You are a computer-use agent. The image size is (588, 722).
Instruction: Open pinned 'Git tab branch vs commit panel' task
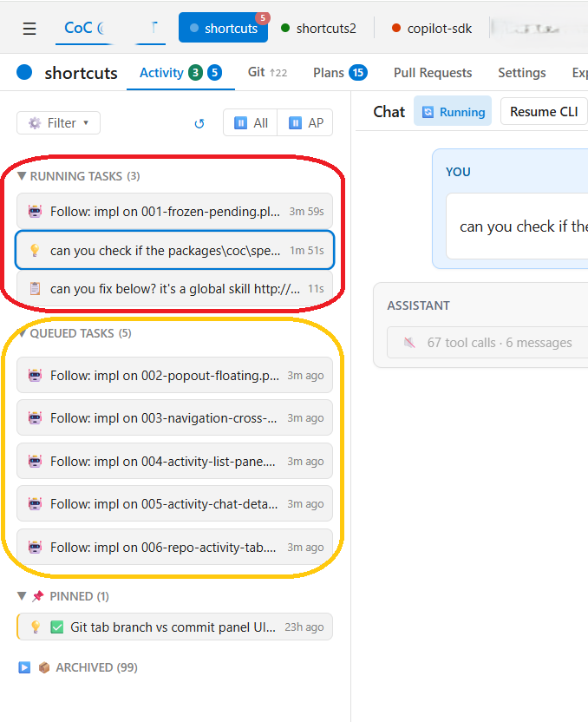(x=175, y=627)
